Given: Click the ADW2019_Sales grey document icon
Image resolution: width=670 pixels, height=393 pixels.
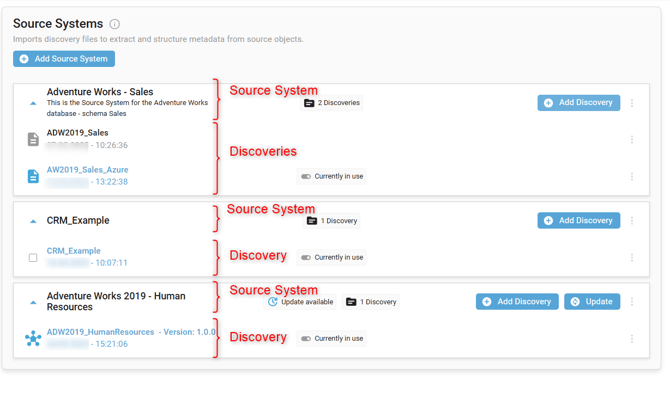Looking at the screenshot, I should [x=33, y=139].
